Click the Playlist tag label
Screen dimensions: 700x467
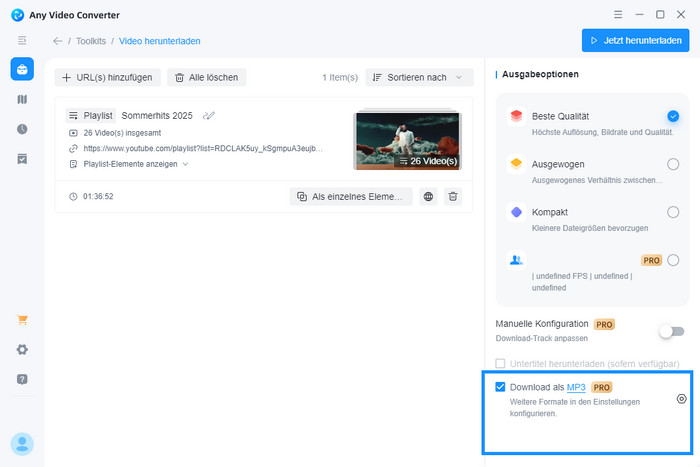91,116
